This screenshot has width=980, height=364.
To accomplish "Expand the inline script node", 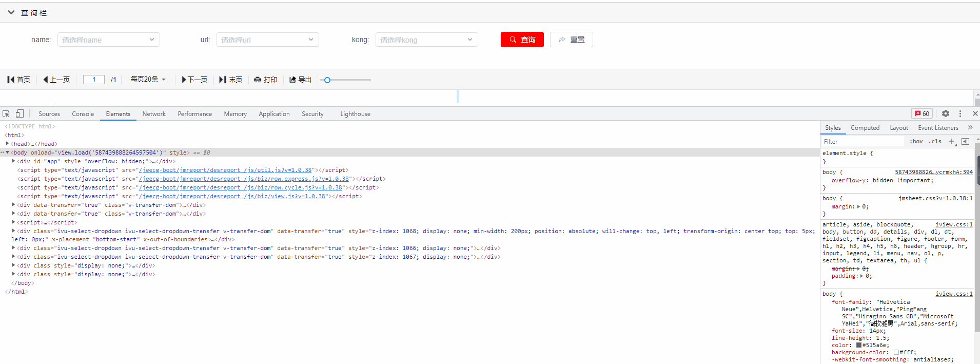I will (x=14, y=222).
